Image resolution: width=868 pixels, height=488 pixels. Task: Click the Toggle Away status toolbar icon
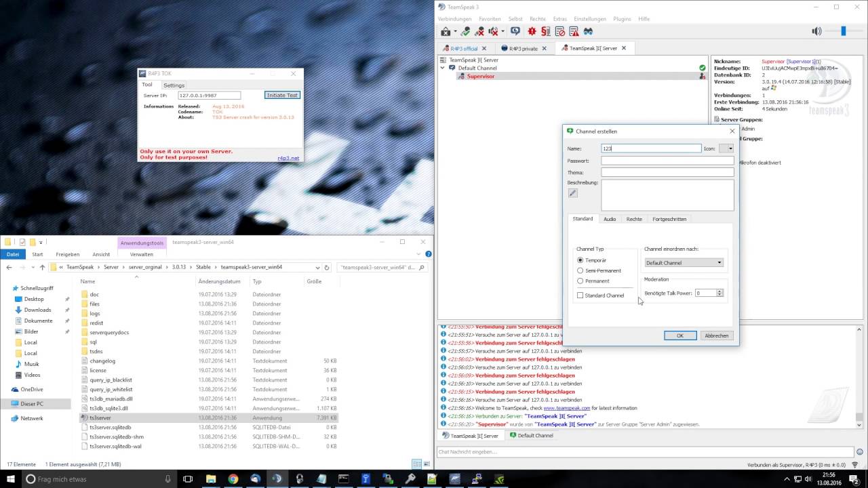(446, 31)
